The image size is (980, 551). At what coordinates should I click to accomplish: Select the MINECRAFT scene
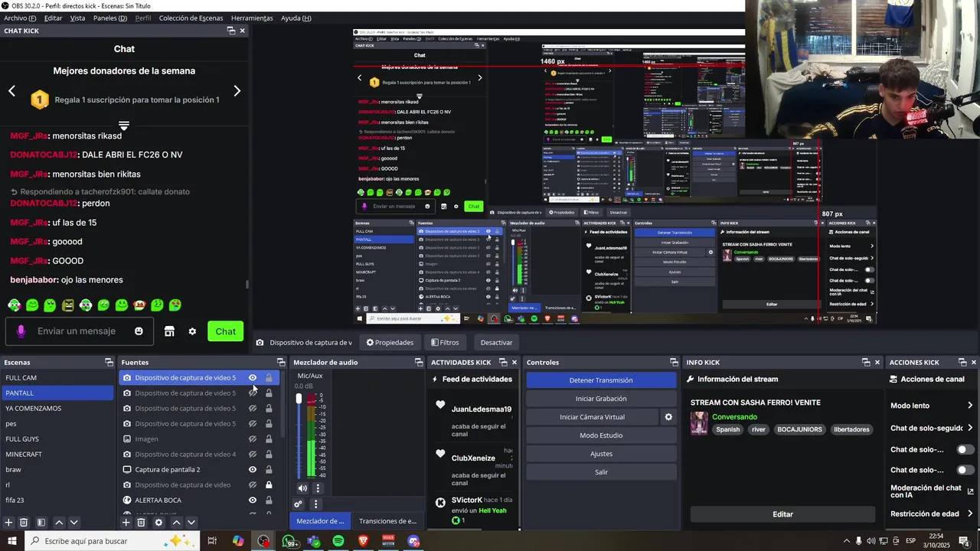click(x=57, y=454)
